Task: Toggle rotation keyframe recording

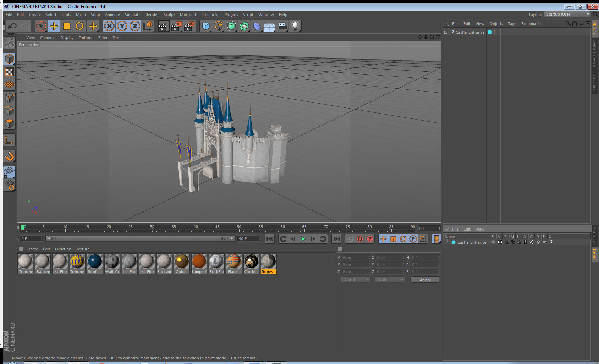Action: pos(403,239)
